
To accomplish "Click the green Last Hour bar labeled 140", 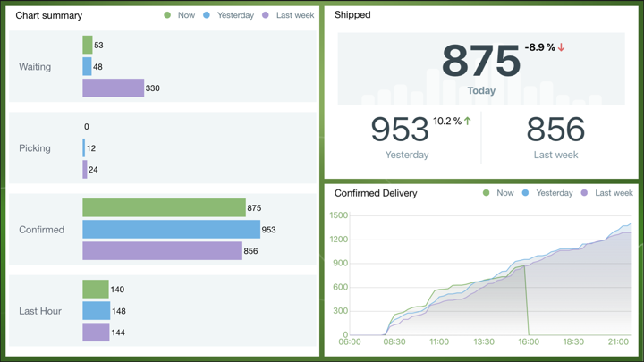I will (96, 289).
